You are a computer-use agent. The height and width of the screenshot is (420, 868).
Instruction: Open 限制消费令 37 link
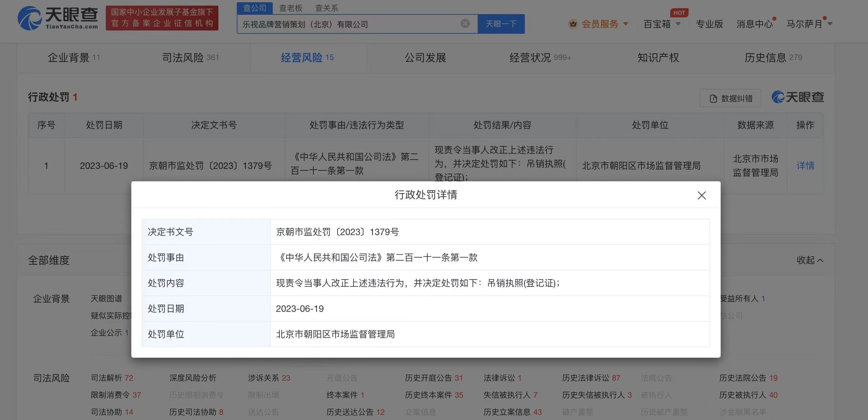[x=116, y=395]
